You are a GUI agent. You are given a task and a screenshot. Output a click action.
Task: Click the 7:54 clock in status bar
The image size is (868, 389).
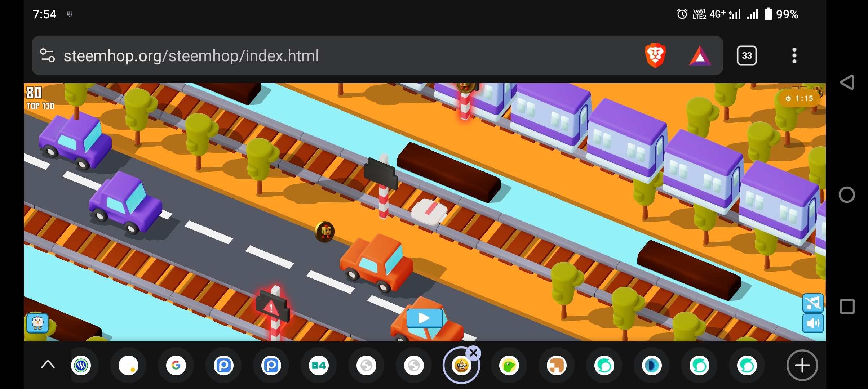pos(45,14)
